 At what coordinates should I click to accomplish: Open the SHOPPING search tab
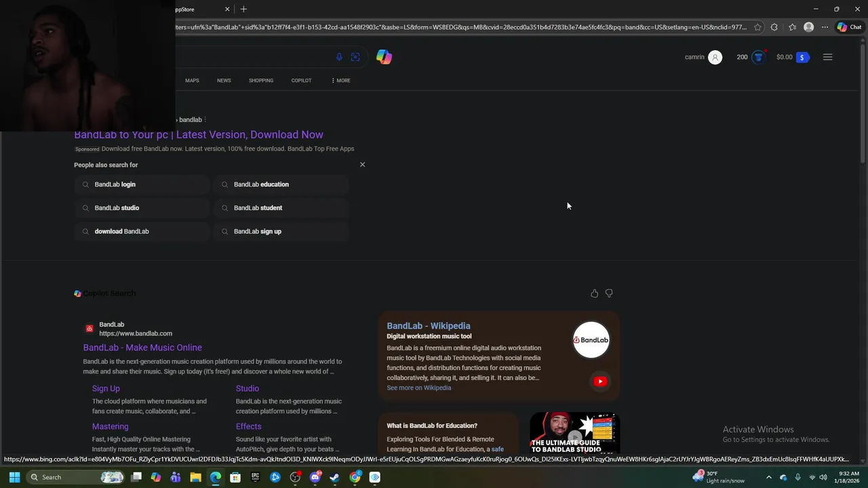coord(260,81)
